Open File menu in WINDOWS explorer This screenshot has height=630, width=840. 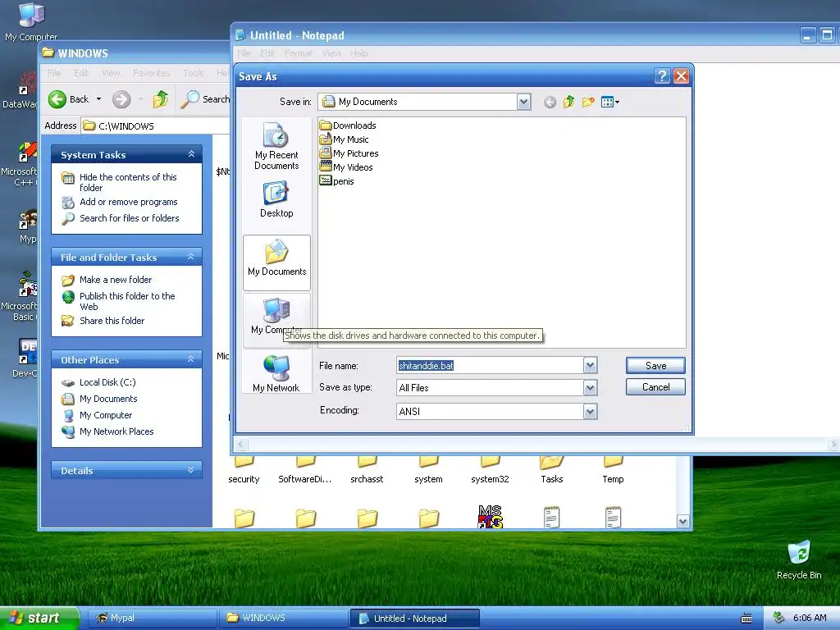[x=54, y=73]
